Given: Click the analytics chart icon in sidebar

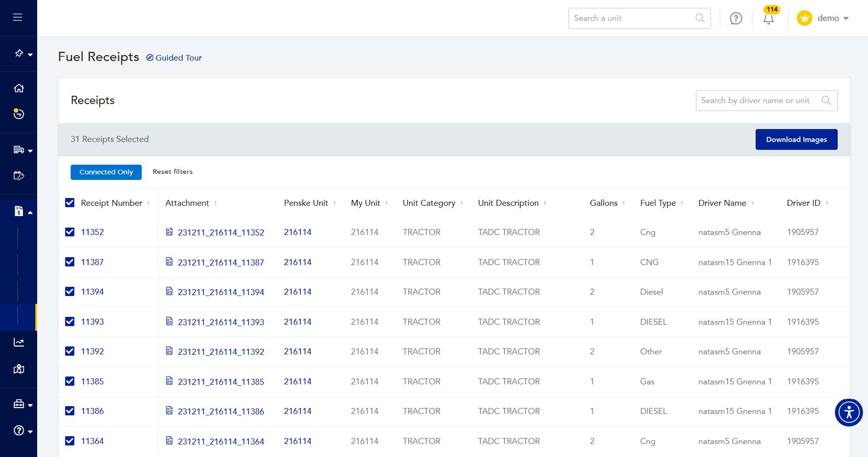Looking at the screenshot, I should click(x=19, y=342).
